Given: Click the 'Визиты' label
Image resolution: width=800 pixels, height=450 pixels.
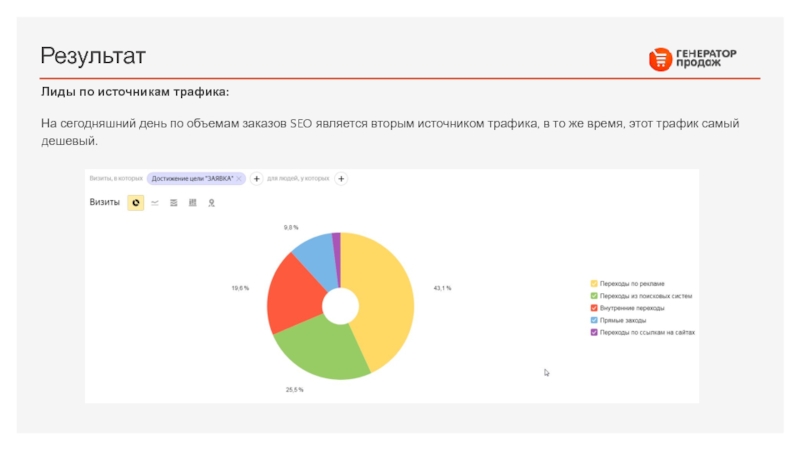Looking at the screenshot, I should pos(105,202).
